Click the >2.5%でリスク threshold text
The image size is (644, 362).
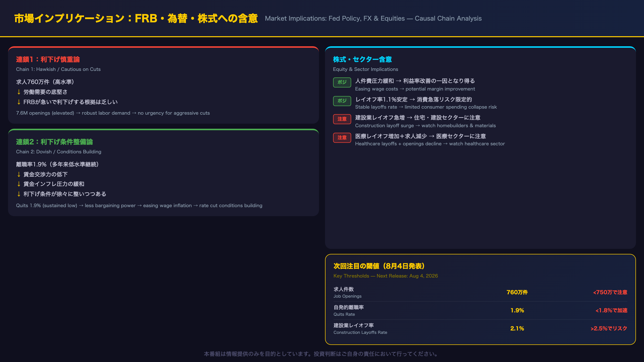609,329
